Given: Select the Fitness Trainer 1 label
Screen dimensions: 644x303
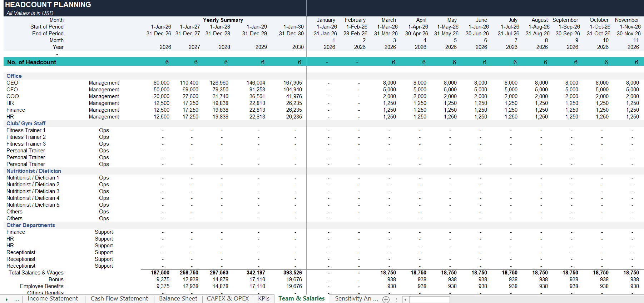Looking at the screenshot, I should pos(26,130).
